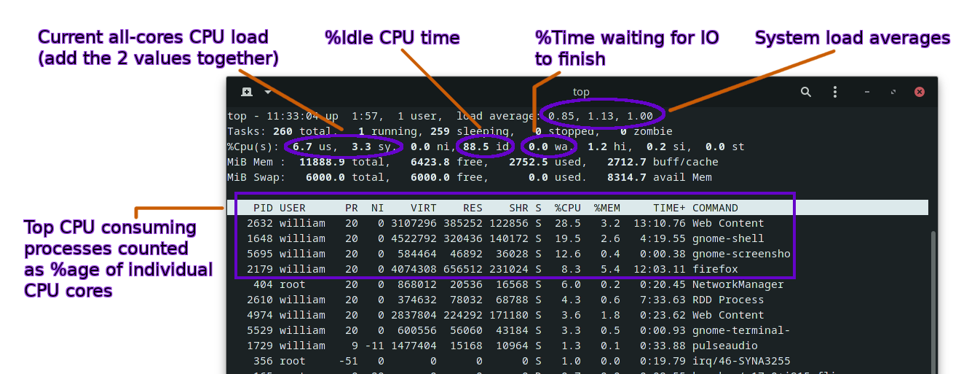Click the terminal title 'top'
Viewport: 980px width, 374px height.
tap(581, 92)
